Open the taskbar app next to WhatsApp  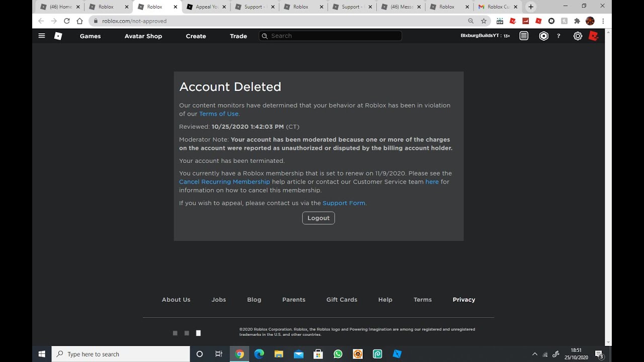[358, 354]
